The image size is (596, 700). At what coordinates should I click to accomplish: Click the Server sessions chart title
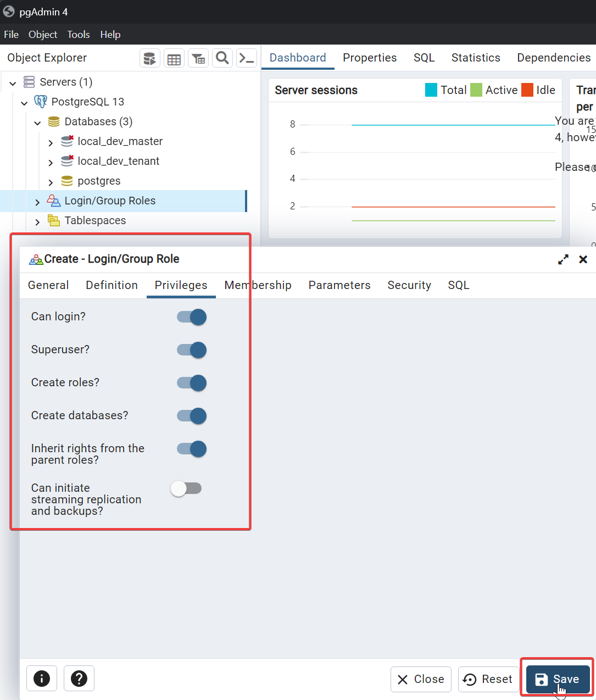(316, 90)
